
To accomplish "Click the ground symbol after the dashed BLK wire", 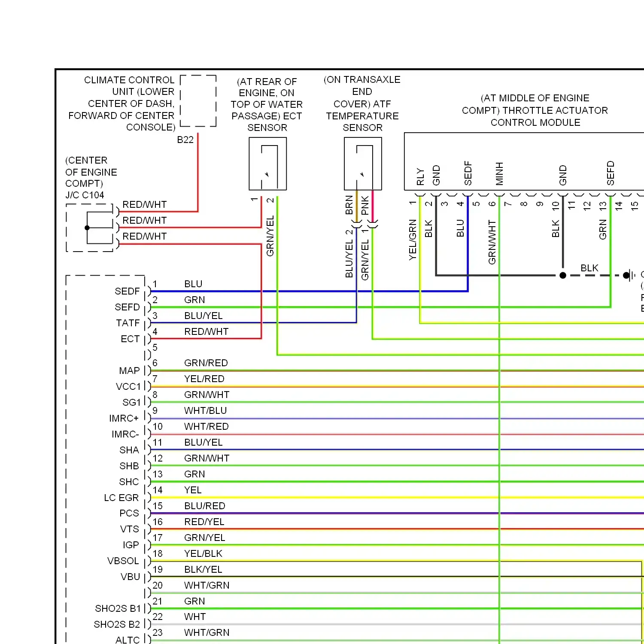I will pyautogui.click(x=629, y=275).
